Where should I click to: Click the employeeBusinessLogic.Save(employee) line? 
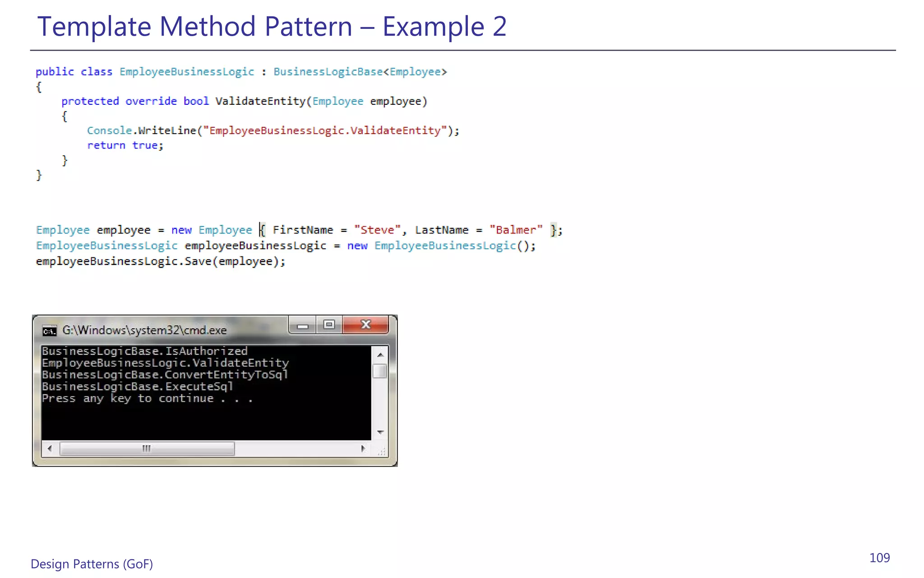tap(161, 261)
